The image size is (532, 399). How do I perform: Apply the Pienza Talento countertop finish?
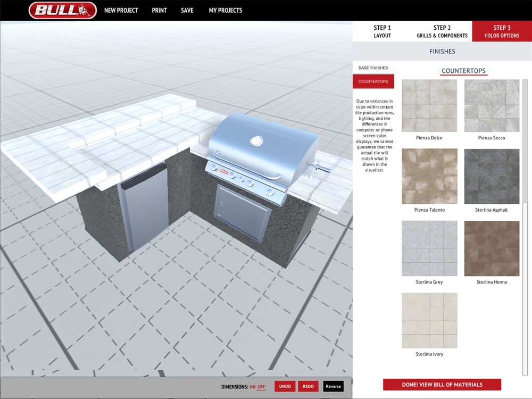429,176
